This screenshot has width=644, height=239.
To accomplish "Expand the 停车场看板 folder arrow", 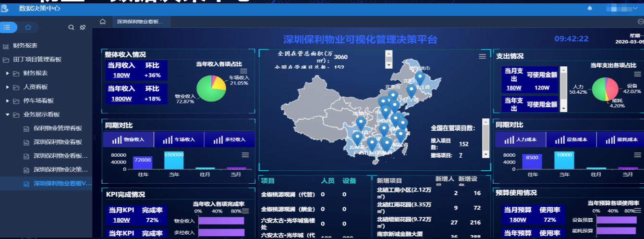I will tap(7, 101).
